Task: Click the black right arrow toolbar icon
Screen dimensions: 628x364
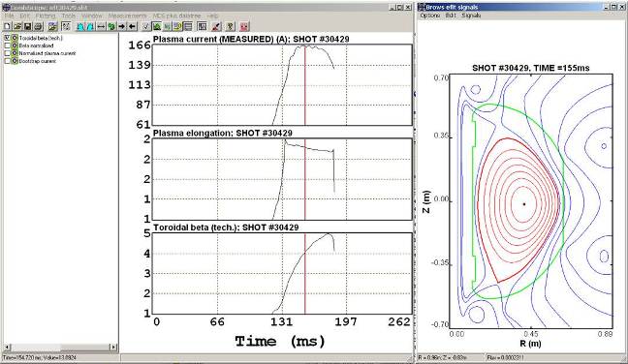Action: pos(122,26)
